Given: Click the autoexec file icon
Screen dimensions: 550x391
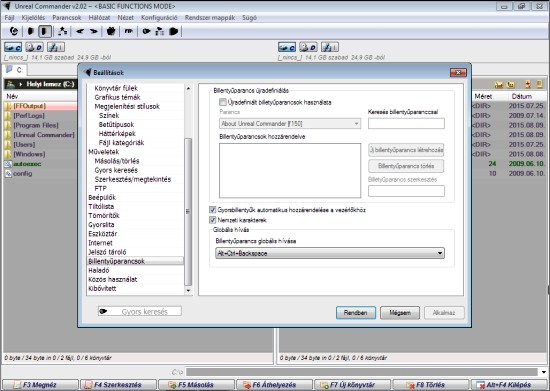Looking at the screenshot, I should pos(8,164).
